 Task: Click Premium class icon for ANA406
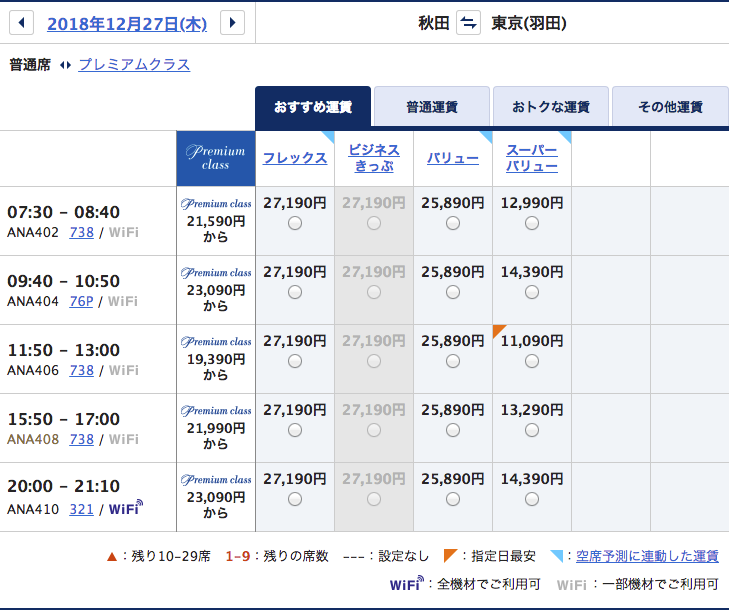click(x=216, y=341)
